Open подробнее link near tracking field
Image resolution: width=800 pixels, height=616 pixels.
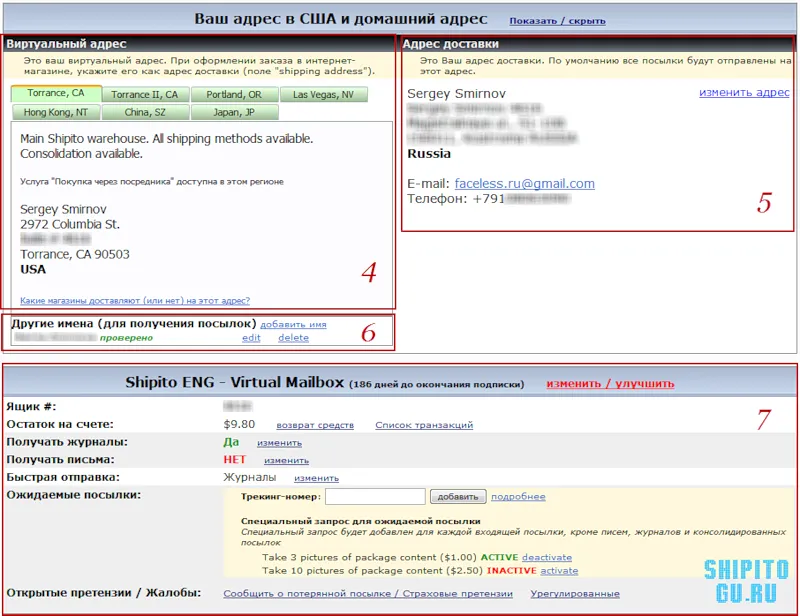(x=518, y=497)
